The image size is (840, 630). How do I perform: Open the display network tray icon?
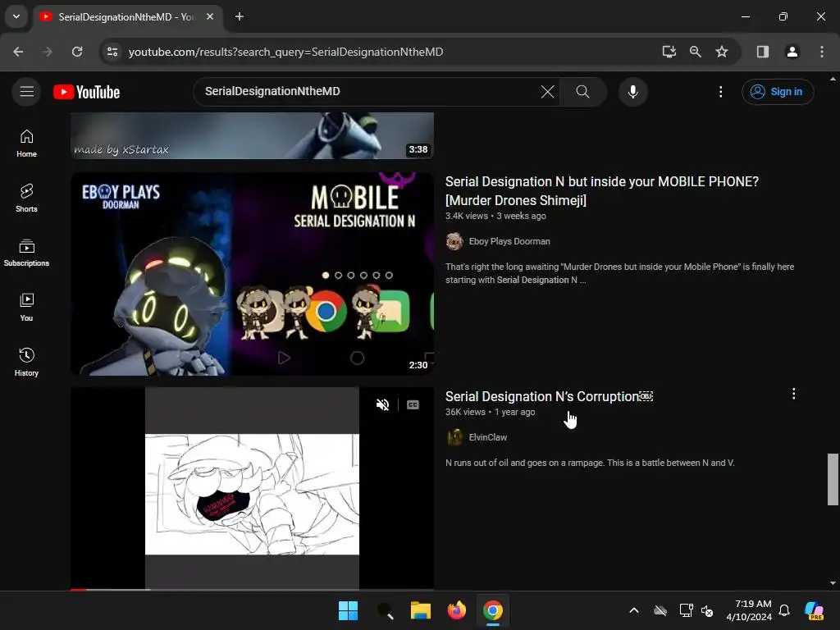pyautogui.click(x=686, y=610)
